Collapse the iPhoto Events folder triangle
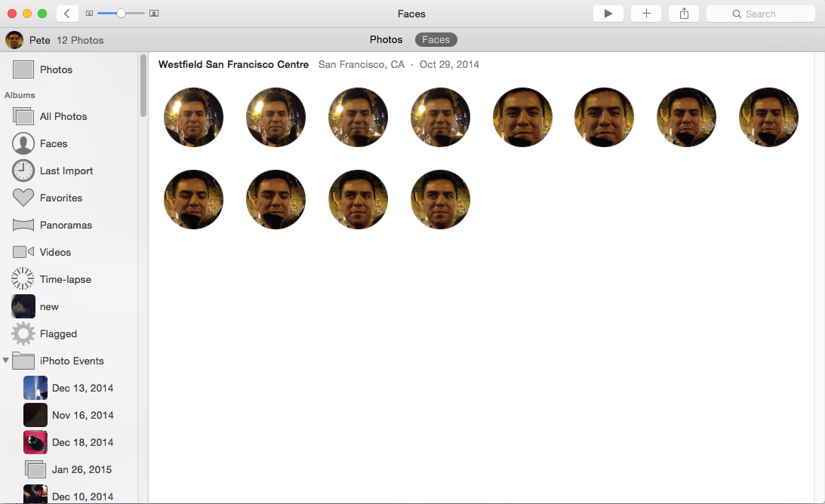This screenshot has width=825, height=504. [x=6, y=361]
